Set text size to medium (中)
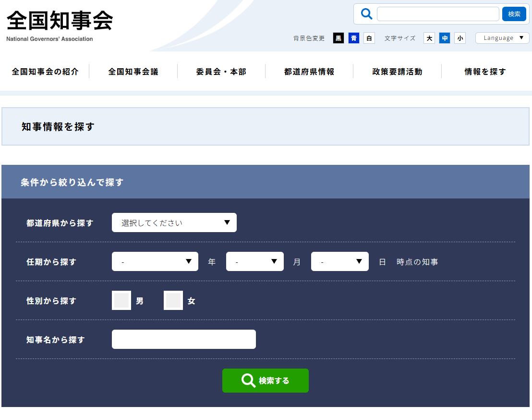Viewport: 532px width, 420px height. pos(445,38)
